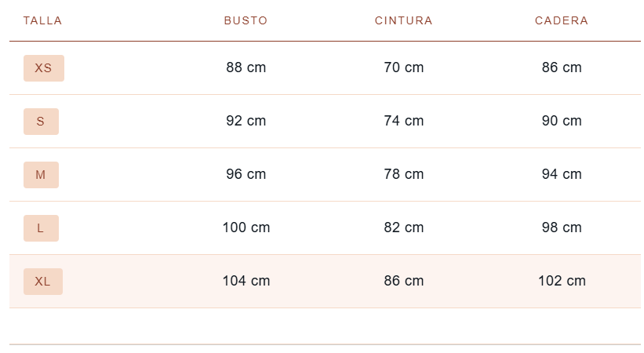This screenshot has width=644, height=353.
Task: Select the XL size badge
Action: pyautogui.click(x=42, y=282)
